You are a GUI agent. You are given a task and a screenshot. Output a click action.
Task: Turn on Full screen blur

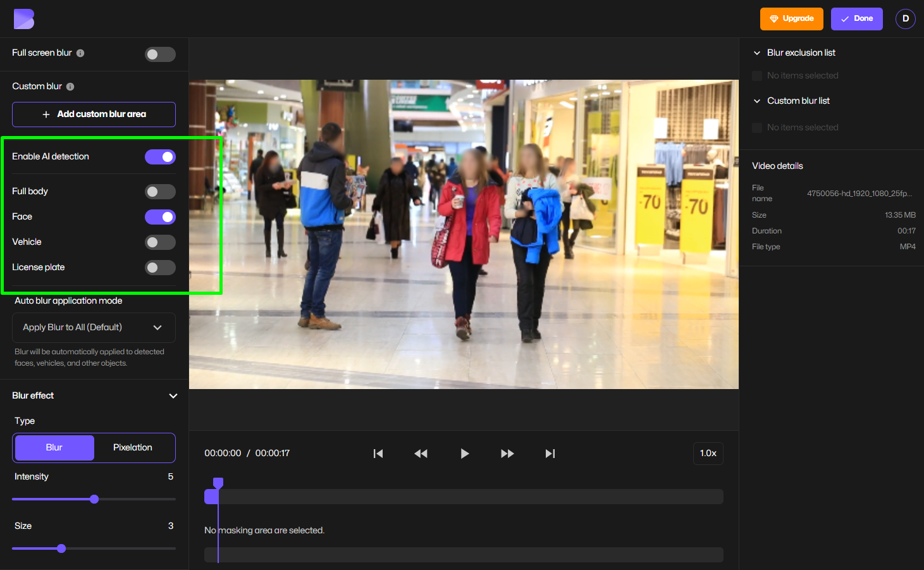click(x=160, y=54)
